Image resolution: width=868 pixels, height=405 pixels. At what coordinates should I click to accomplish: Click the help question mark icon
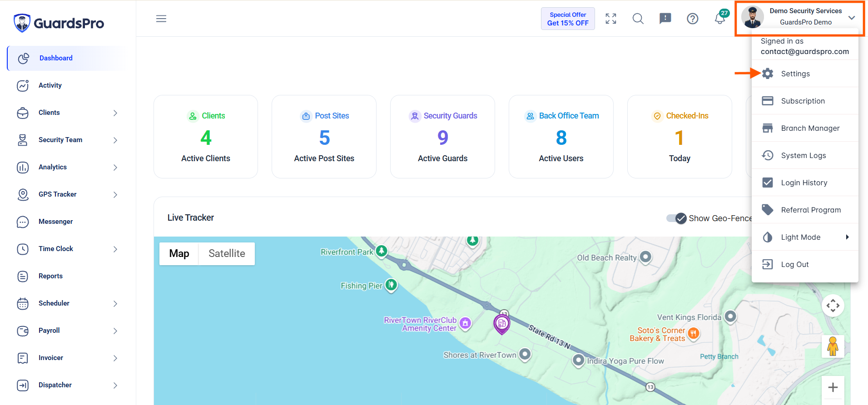click(693, 19)
